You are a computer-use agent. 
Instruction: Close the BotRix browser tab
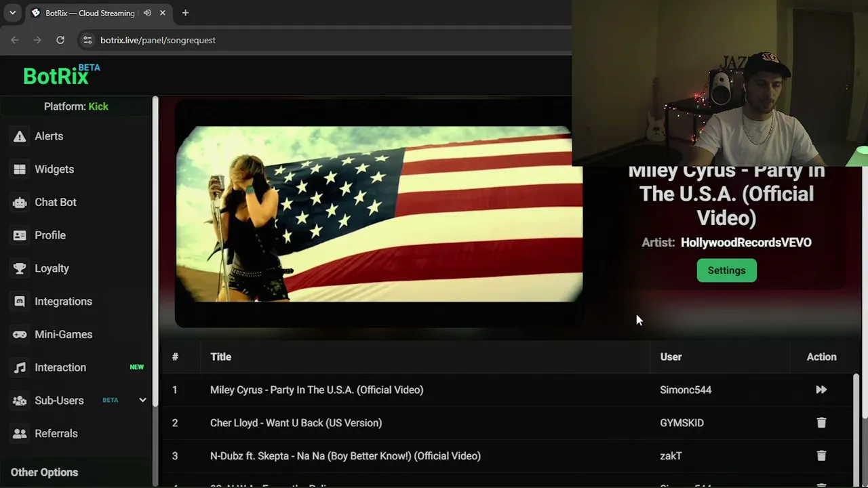point(163,13)
